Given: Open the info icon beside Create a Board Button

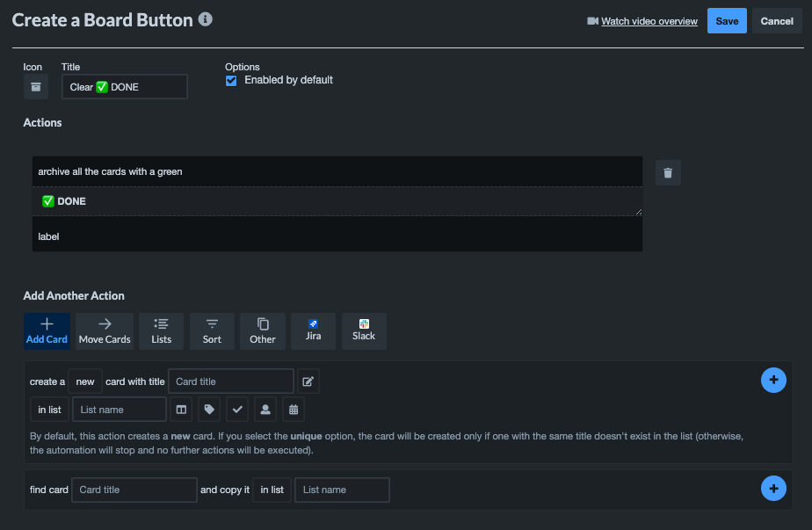Looking at the screenshot, I should (205, 19).
